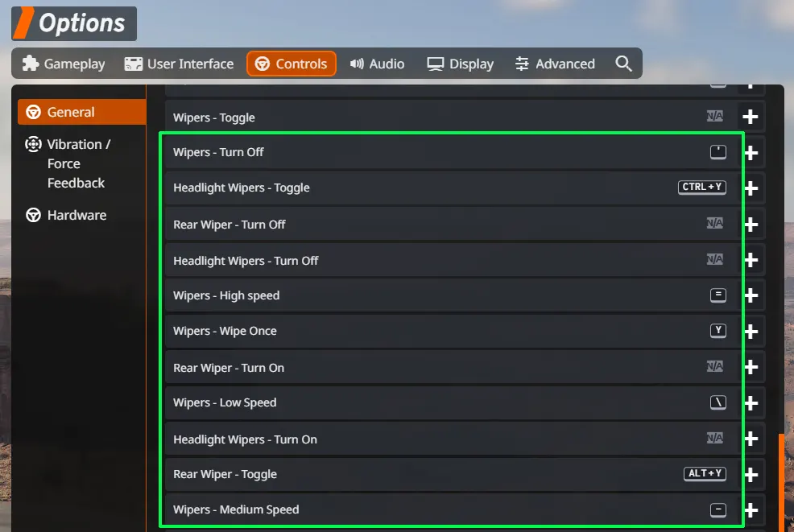Add binding for Wipers - Toggle

click(x=751, y=117)
